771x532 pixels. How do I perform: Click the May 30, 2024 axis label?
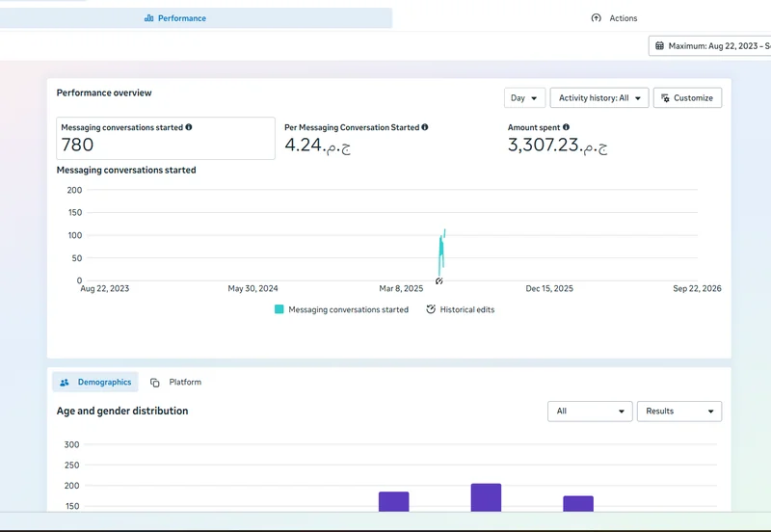tap(253, 288)
